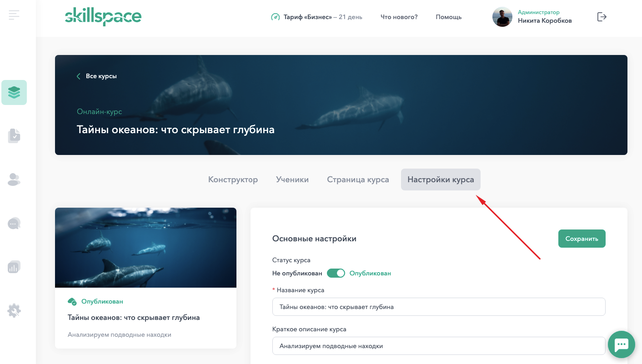Click the card description Анализируем подводные находки
The image size is (642, 364).
point(120,335)
